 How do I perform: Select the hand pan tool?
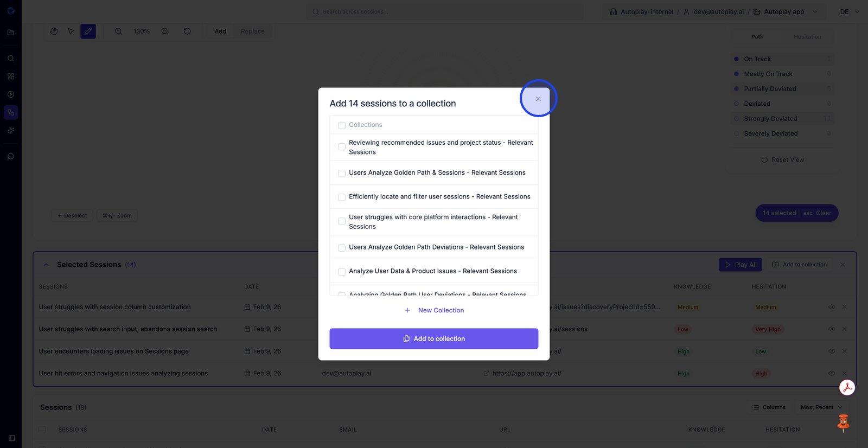(x=54, y=31)
